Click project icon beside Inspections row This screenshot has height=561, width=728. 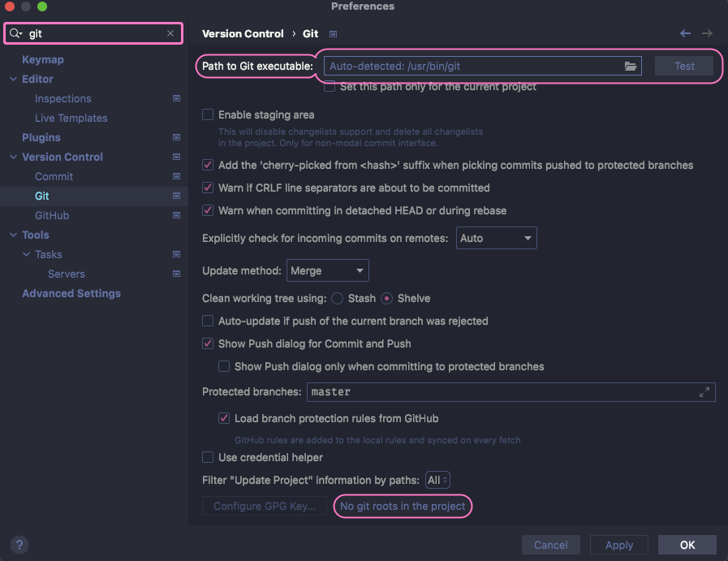coord(176,98)
